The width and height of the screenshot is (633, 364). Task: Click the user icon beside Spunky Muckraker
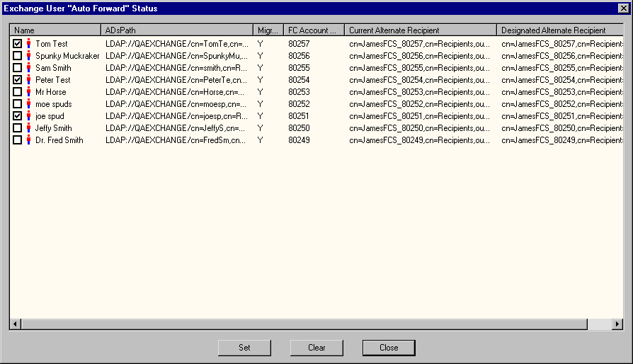pos(28,56)
